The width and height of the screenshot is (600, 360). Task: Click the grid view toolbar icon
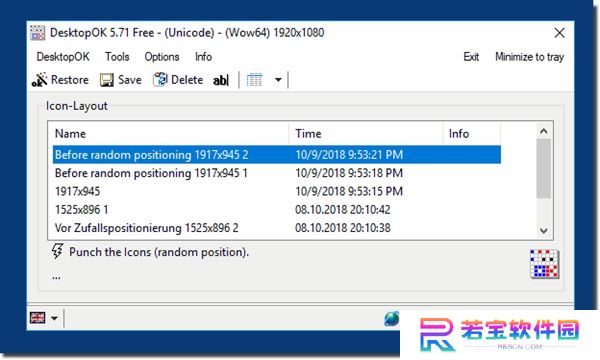pyautogui.click(x=254, y=80)
